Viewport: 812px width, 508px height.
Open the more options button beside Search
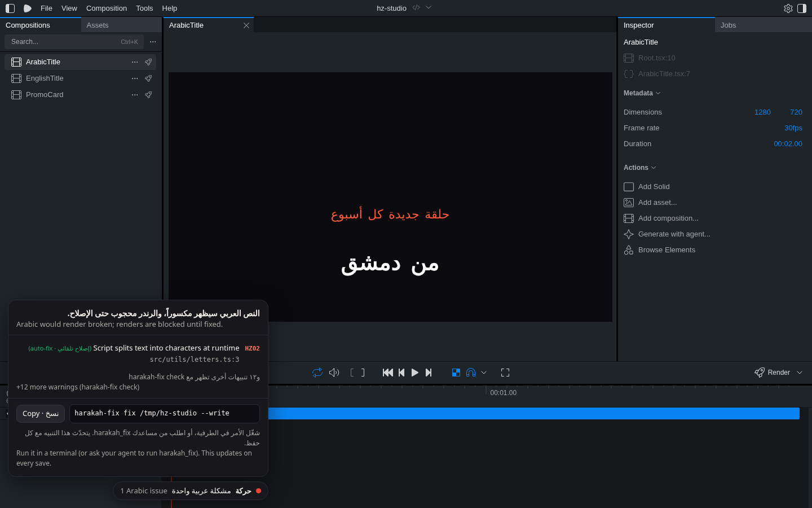tap(153, 42)
